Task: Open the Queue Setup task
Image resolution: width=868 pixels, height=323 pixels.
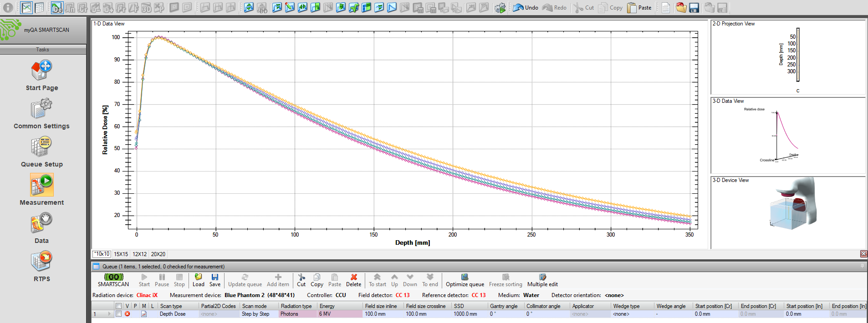Action: [41, 152]
